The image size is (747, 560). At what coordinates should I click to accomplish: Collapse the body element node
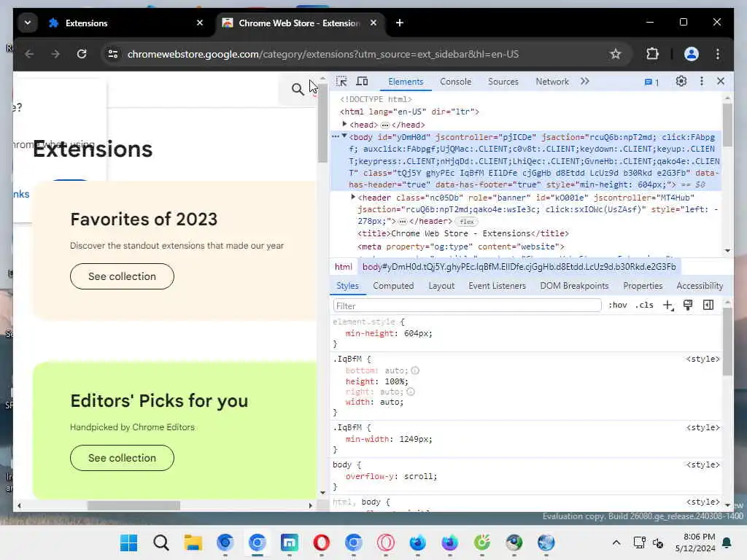pos(344,136)
